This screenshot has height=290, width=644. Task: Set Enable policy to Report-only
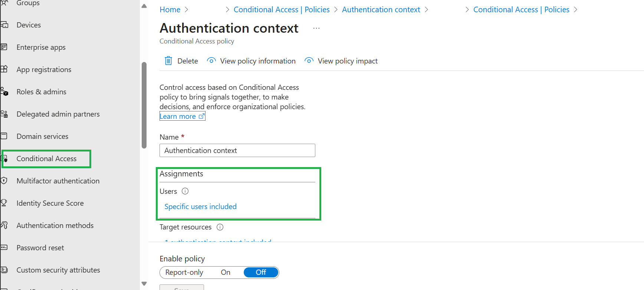click(184, 272)
